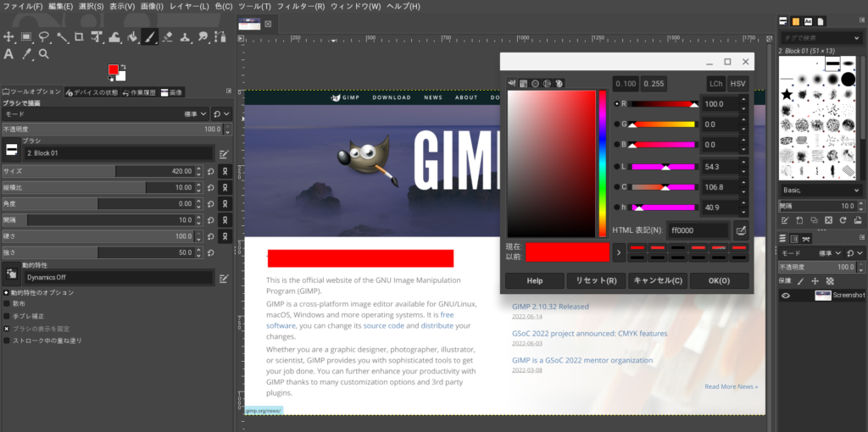Click HTML notation eyedropper icon in color dialog

[x=741, y=230]
